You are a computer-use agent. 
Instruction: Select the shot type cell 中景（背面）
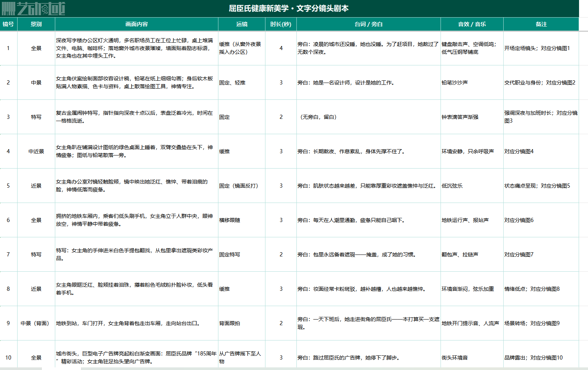click(x=36, y=323)
